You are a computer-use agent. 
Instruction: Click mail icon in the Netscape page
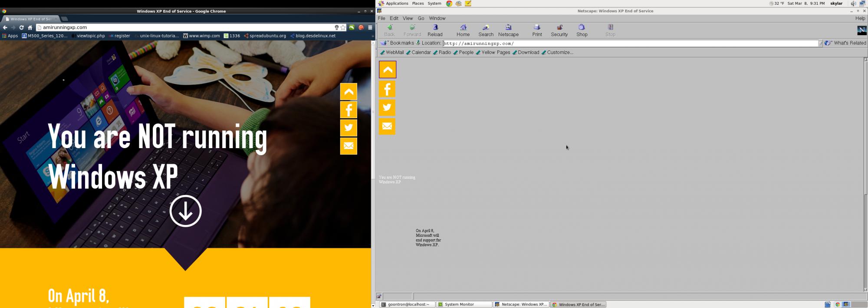387,126
